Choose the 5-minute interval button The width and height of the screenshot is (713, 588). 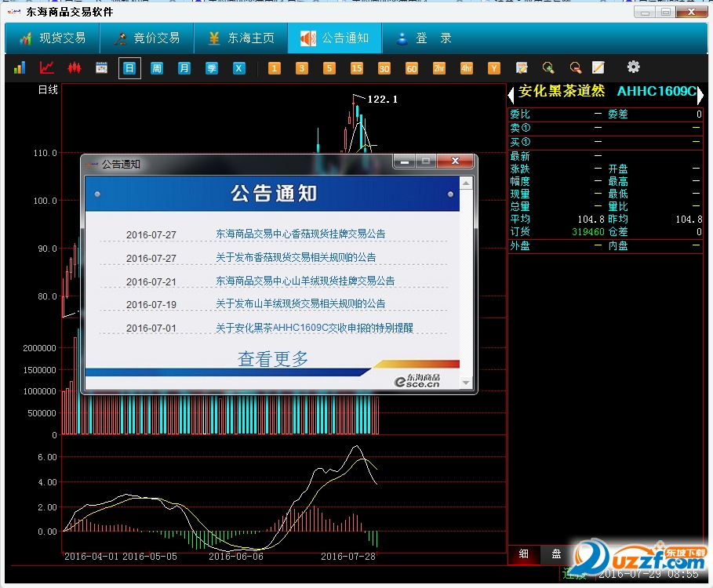[329, 68]
